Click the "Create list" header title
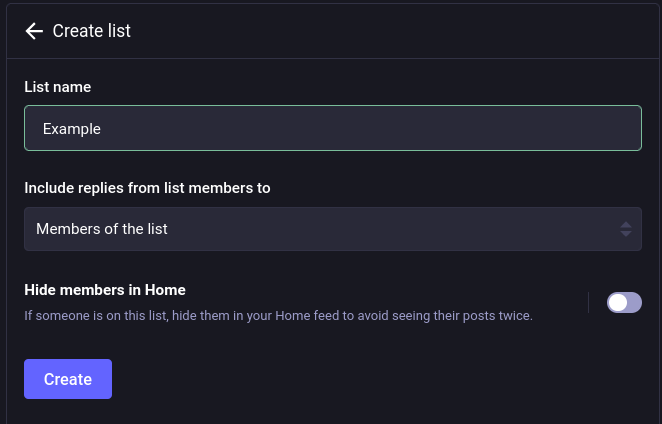The image size is (662, 424). [92, 31]
